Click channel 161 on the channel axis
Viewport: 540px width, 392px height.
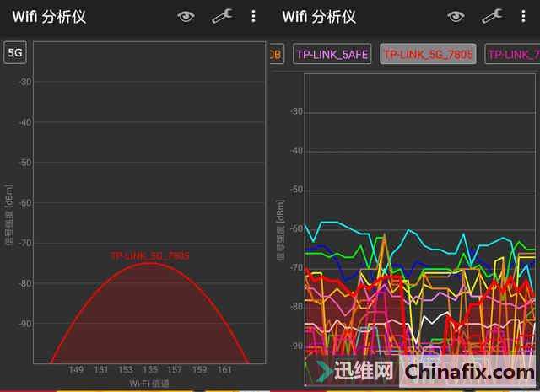(x=224, y=370)
